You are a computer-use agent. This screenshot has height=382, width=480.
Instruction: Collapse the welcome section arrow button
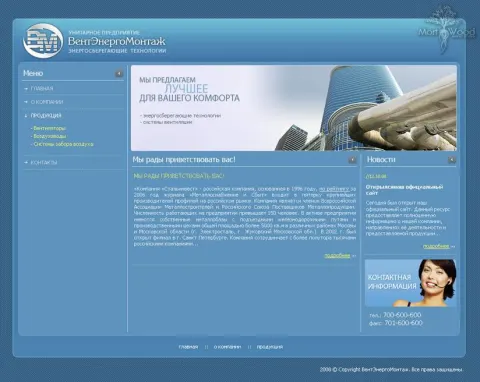tap(352, 160)
